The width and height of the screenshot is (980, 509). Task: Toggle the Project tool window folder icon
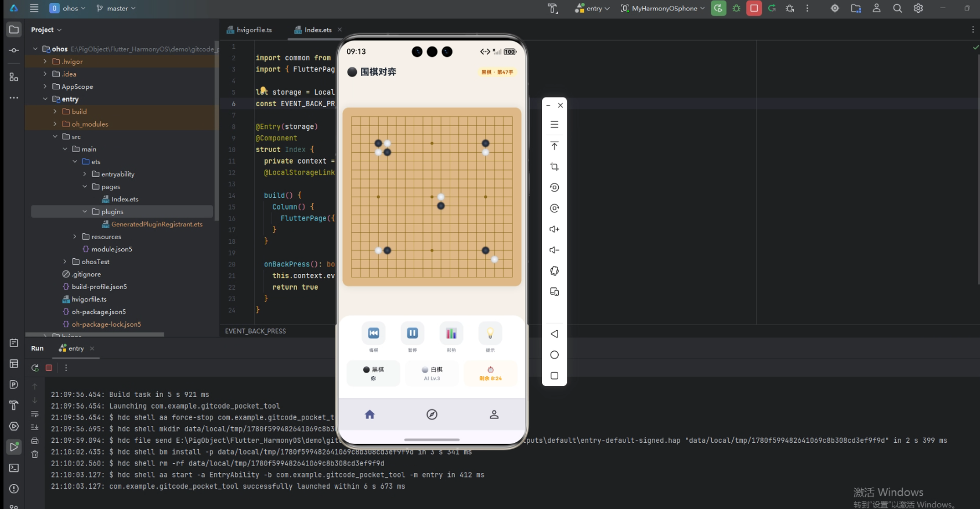(14, 30)
